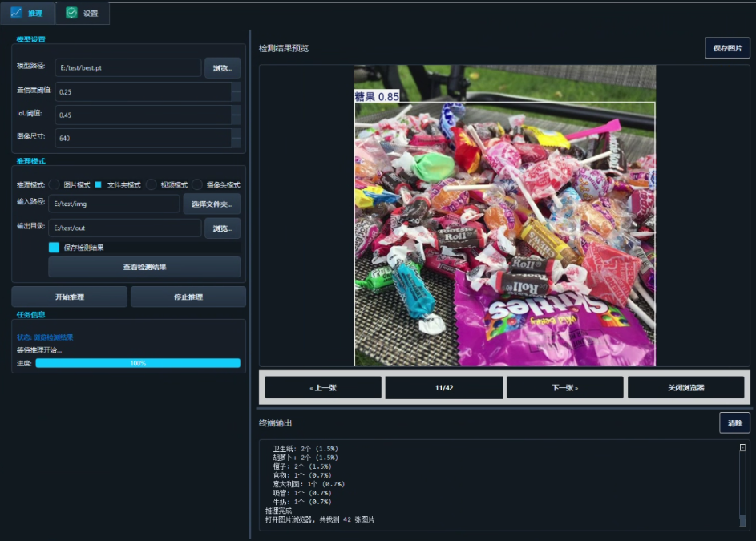Start inference with 开始推理
This screenshot has width=756, height=541.
[x=70, y=297]
